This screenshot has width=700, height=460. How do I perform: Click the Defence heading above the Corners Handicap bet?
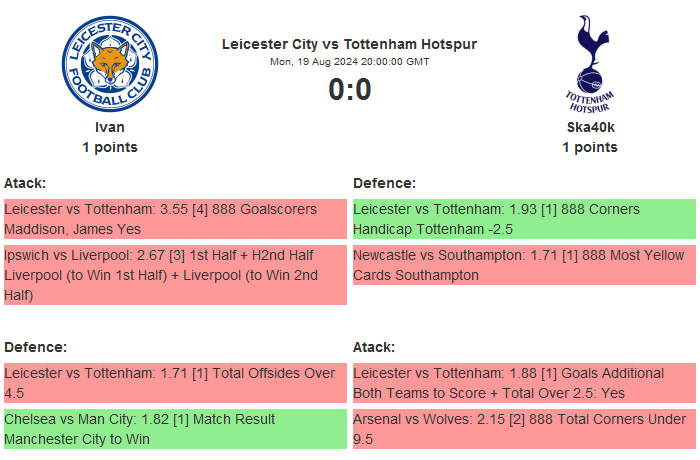pos(384,183)
